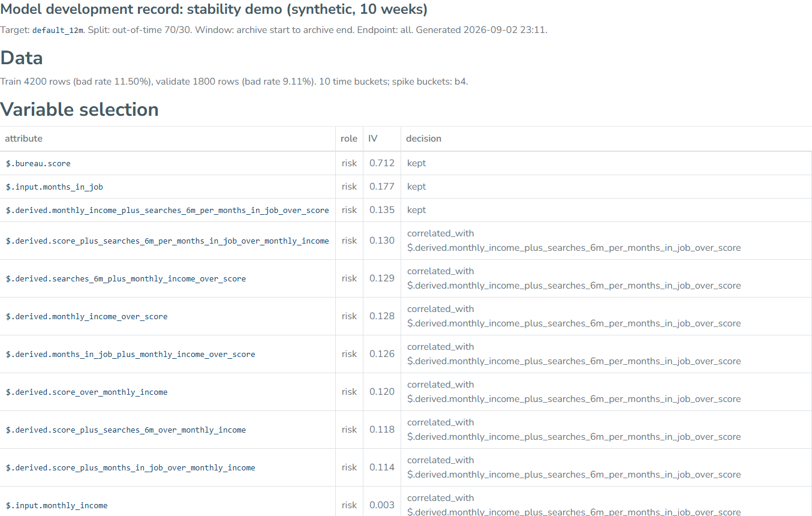Click the IV value 0.177

(x=382, y=187)
